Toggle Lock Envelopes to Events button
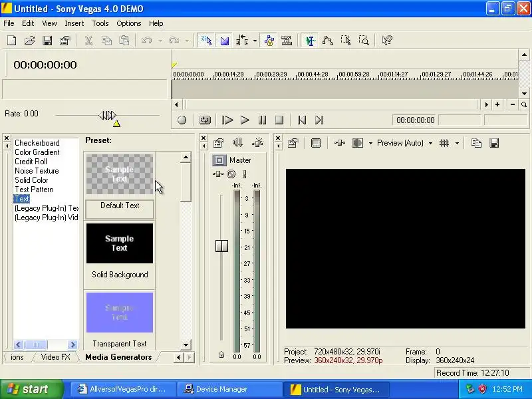The height and width of the screenshot is (399, 532). (269, 41)
